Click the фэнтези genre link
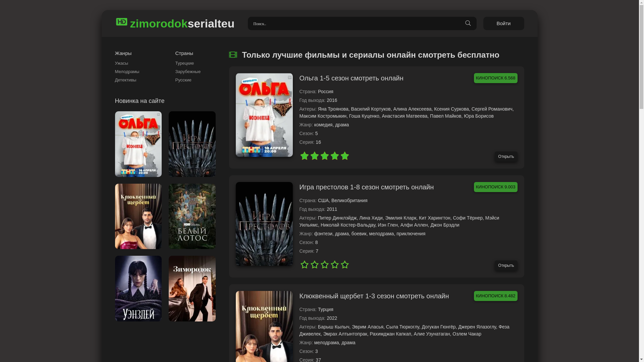Screen dimensions: 644x362 pyautogui.click(x=323, y=234)
